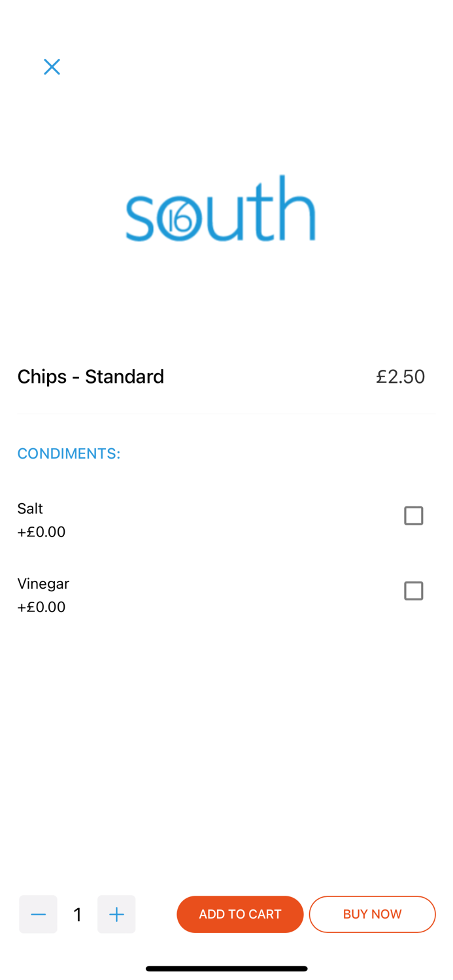Image resolution: width=453 pixels, height=980 pixels.
Task: Enable the Vinegar condiment checkbox
Action: (x=413, y=591)
